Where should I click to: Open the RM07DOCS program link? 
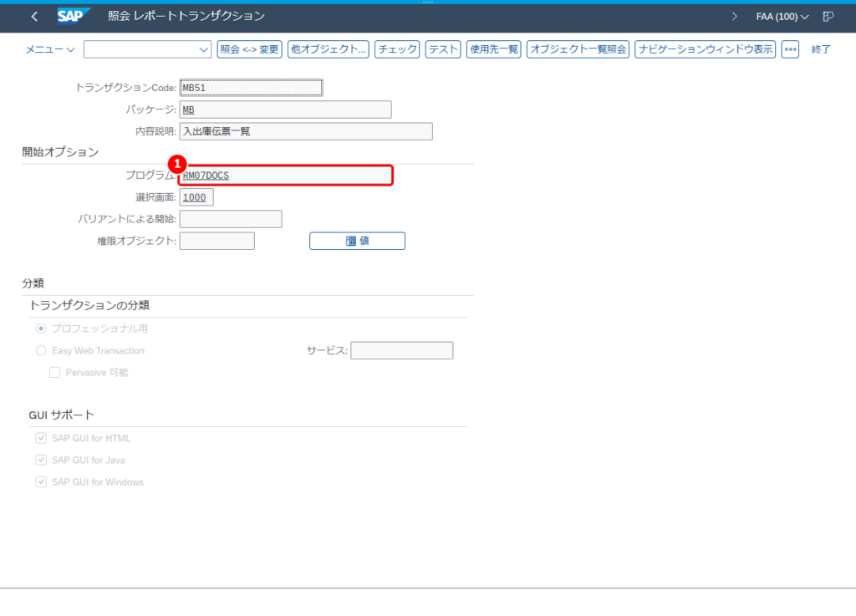tap(206, 176)
